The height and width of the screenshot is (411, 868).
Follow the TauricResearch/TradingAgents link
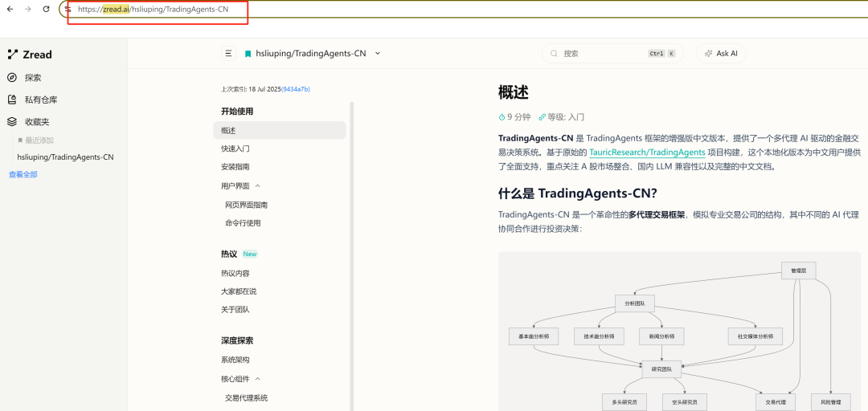pyautogui.click(x=647, y=153)
